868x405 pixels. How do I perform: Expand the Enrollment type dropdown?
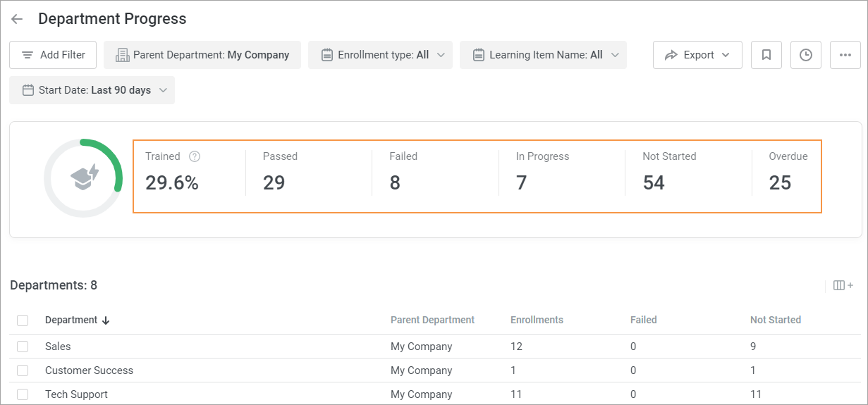pos(381,55)
